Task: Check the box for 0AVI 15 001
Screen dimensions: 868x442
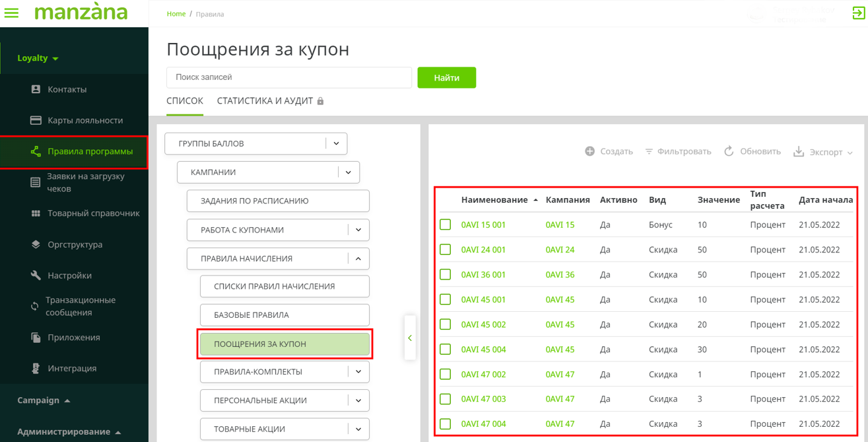Action: point(446,225)
